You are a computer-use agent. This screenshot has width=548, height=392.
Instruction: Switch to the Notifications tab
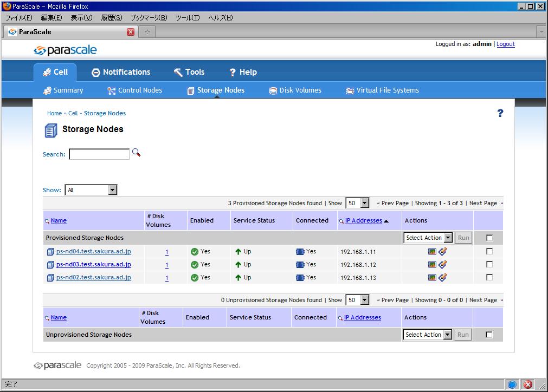[120, 72]
